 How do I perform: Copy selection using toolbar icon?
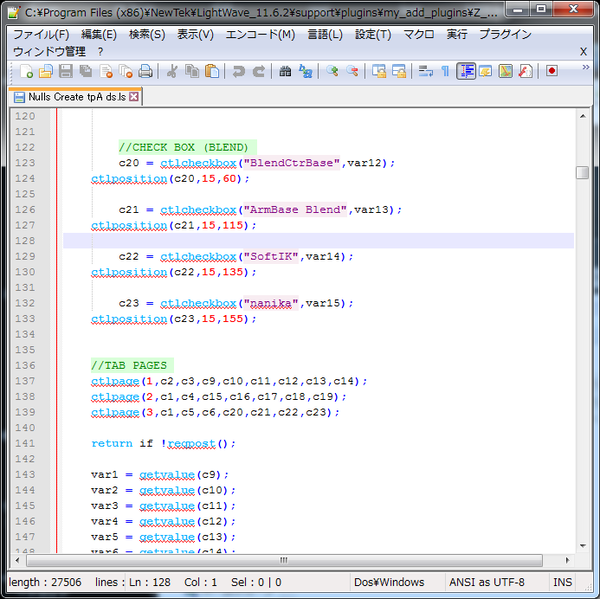(x=192, y=71)
